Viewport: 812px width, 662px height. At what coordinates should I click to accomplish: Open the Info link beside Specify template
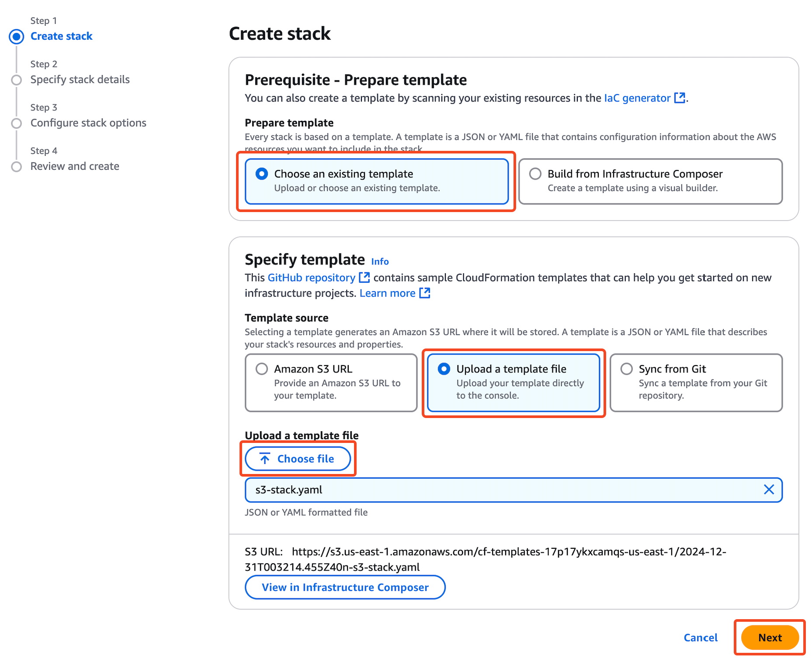click(380, 261)
